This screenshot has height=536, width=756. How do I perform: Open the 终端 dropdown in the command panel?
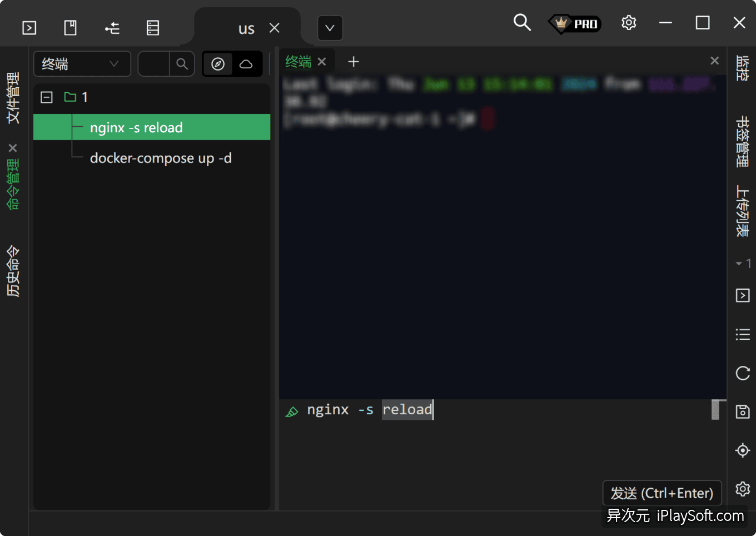click(x=82, y=63)
